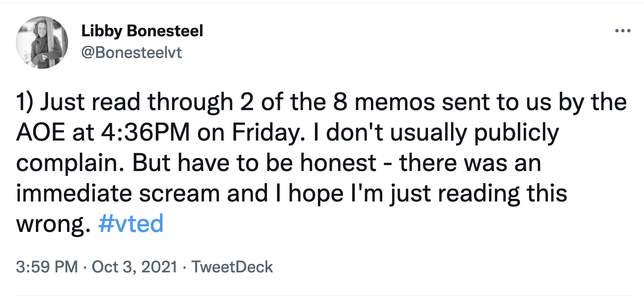Click "4:36PM" in the tweet text
The width and height of the screenshot is (644, 302).
[x=139, y=133]
